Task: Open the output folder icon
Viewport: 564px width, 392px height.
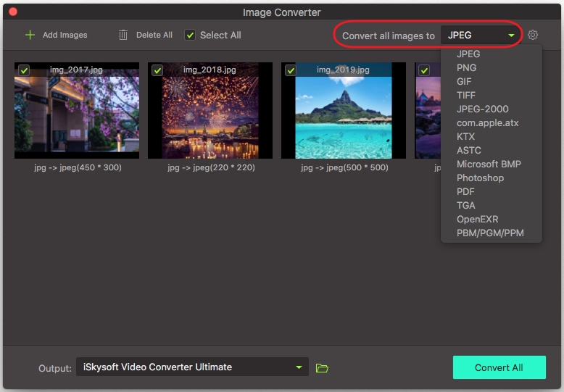Action: (x=323, y=368)
